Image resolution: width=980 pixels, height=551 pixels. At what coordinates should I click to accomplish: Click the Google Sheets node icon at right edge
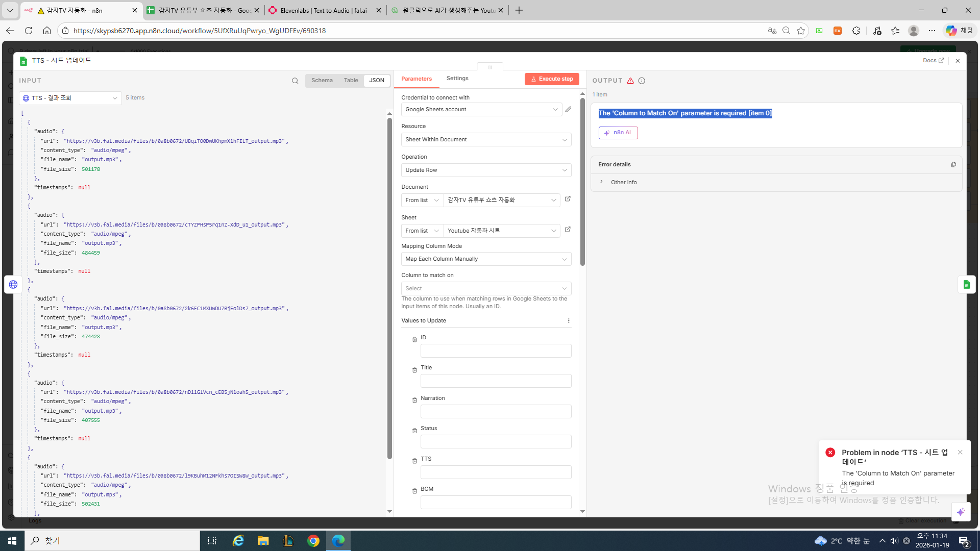(x=966, y=285)
